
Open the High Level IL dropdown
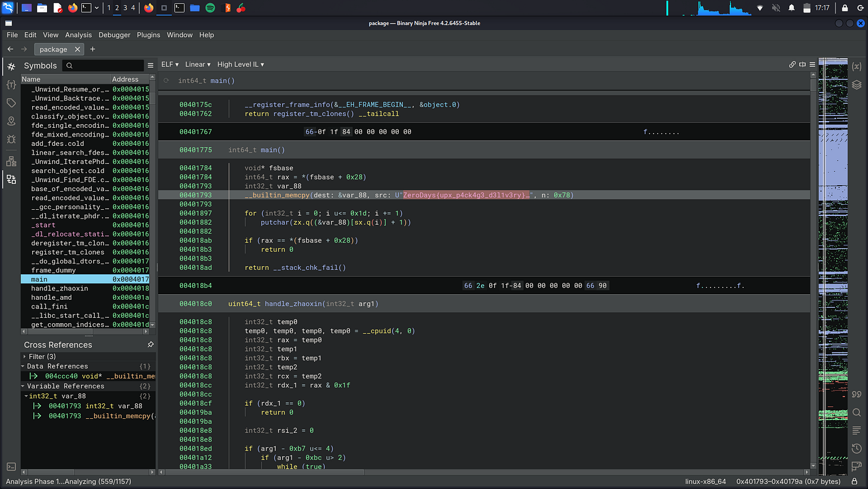point(241,65)
